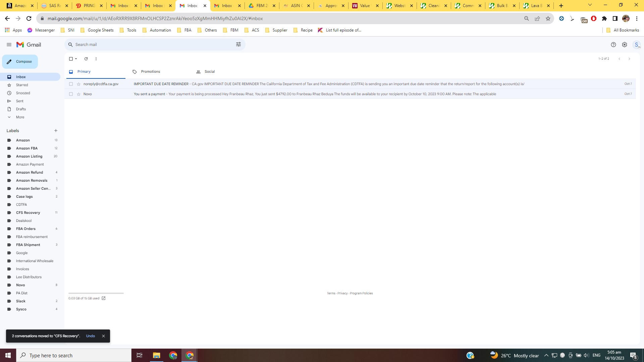This screenshot has height=362, width=644.
Task: Open the All Bookmarks folder
Action: pos(623,30)
